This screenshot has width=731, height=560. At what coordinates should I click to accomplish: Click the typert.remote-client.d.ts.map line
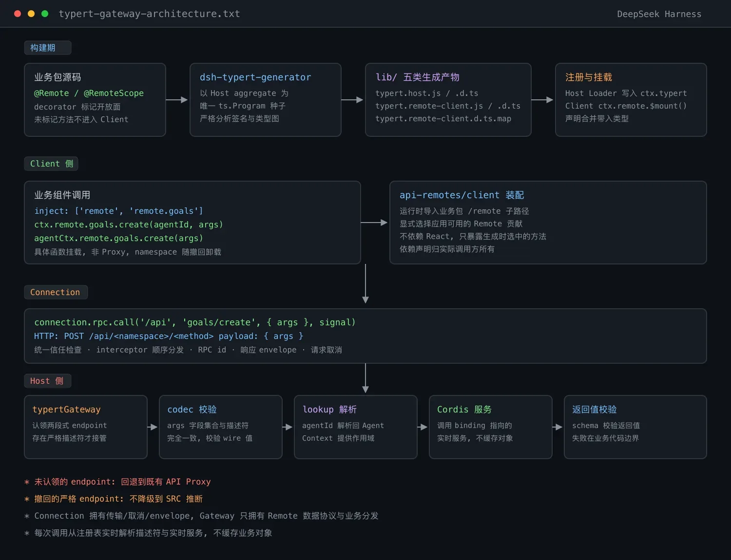443,118
